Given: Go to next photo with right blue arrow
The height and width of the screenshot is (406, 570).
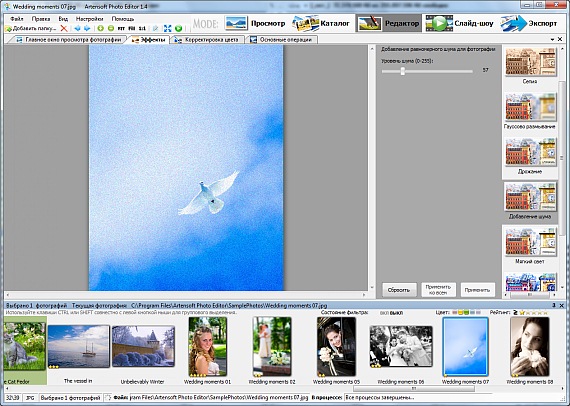Looking at the screenshot, I should click(x=87, y=28).
